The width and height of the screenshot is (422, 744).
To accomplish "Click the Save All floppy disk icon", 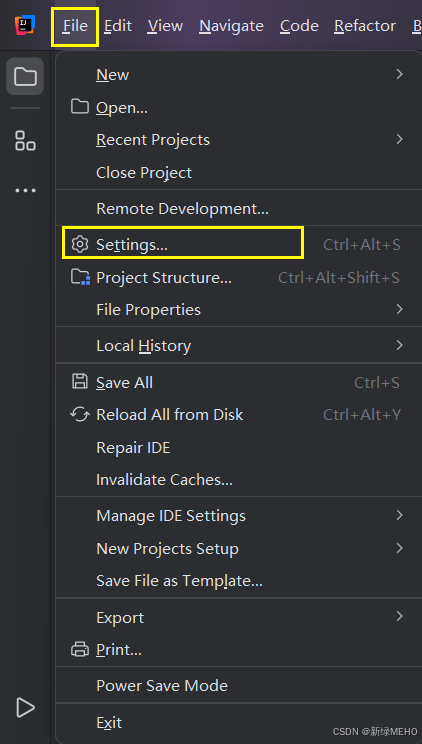I will coord(80,382).
